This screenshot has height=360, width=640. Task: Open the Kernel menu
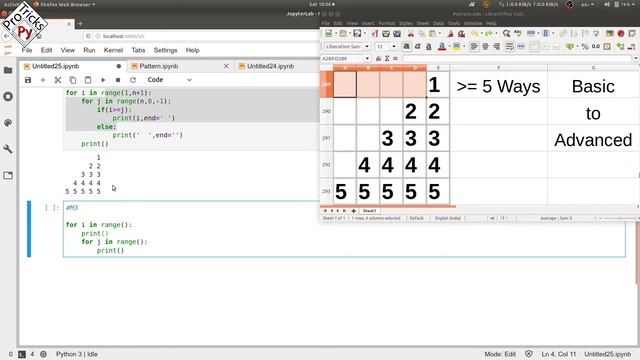[x=113, y=50]
